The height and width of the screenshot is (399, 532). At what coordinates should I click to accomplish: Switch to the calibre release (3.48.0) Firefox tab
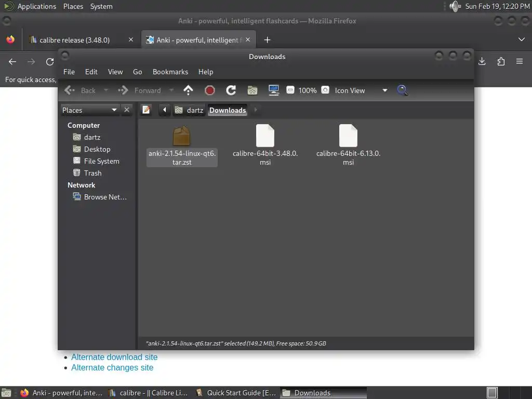click(75, 40)
